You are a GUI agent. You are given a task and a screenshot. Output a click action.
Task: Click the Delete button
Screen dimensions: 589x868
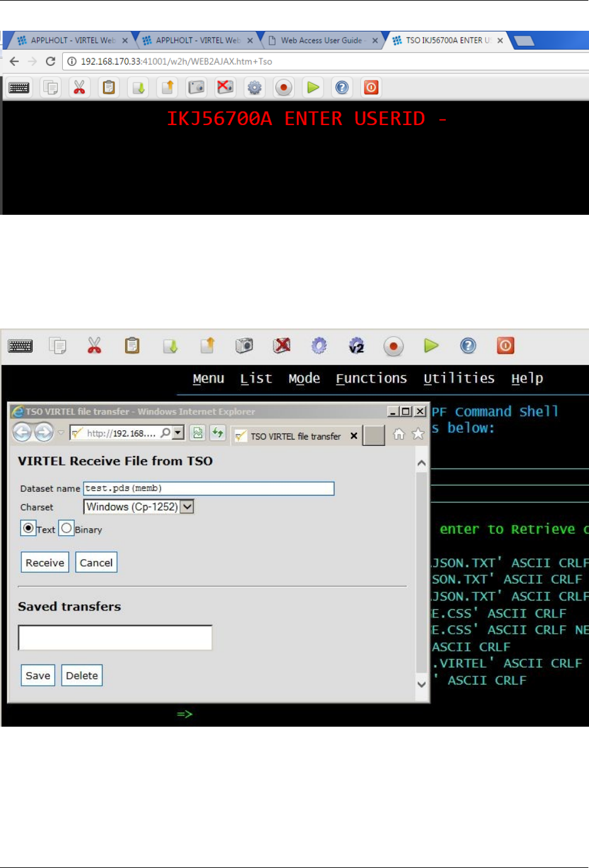82,676
